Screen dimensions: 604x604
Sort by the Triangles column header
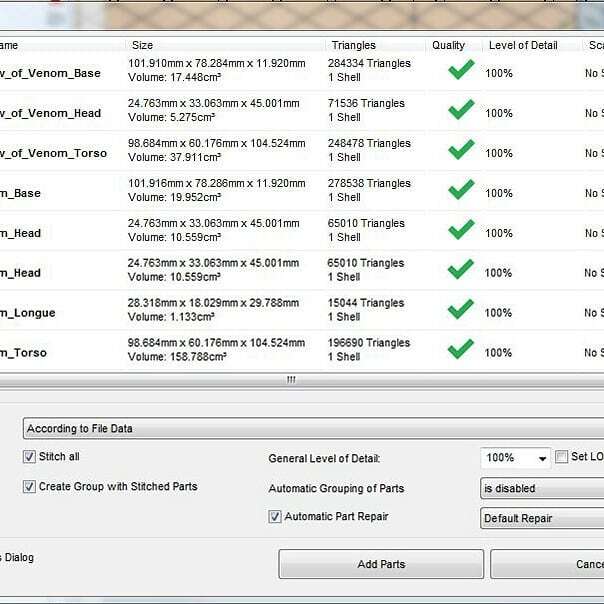pos(376,45)
